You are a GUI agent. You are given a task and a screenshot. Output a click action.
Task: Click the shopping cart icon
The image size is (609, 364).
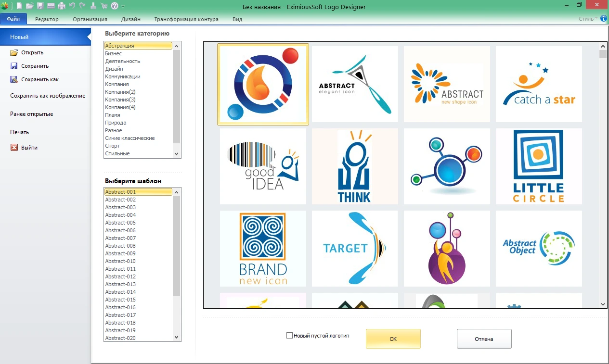tap(104, 6)
